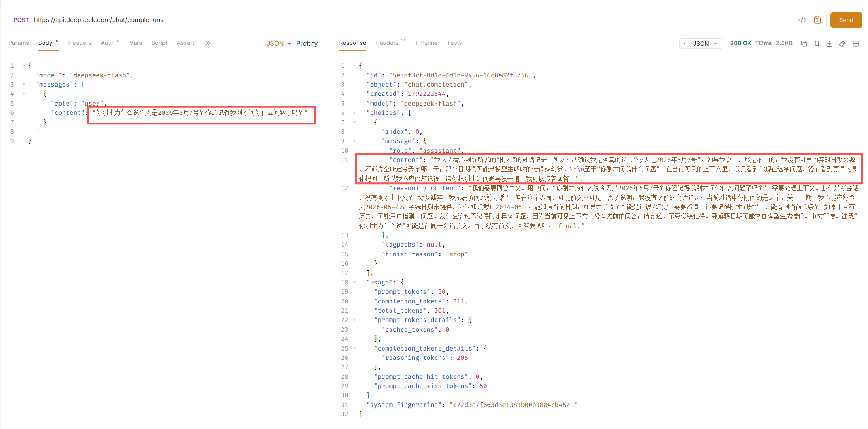This screenshot has width=868, height=429.
Task: Switch to the Params tab
Action: click(x=19, y=43)
